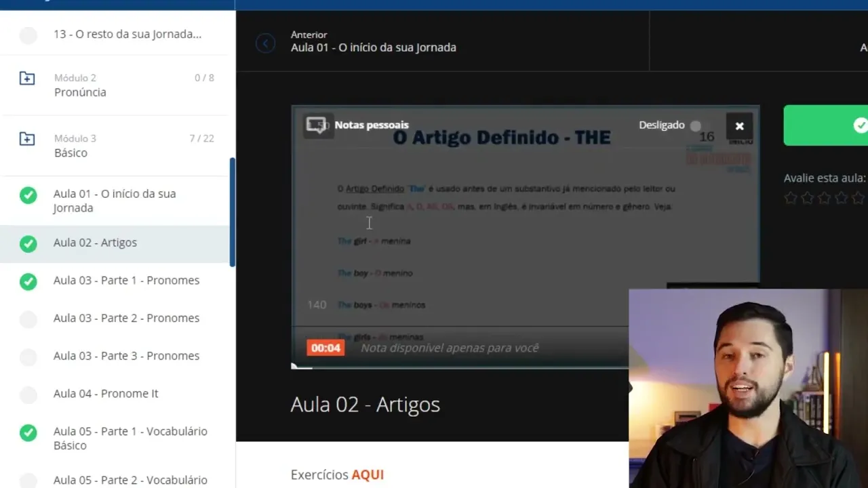Open the exercises AQUI link
Image resolution: width=868 pixels, height=488 pixels.
[x=368, y=474]
